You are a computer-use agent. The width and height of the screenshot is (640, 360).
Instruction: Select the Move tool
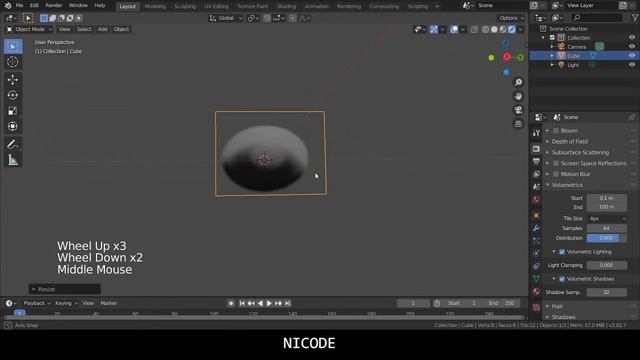tap(13, 80)
